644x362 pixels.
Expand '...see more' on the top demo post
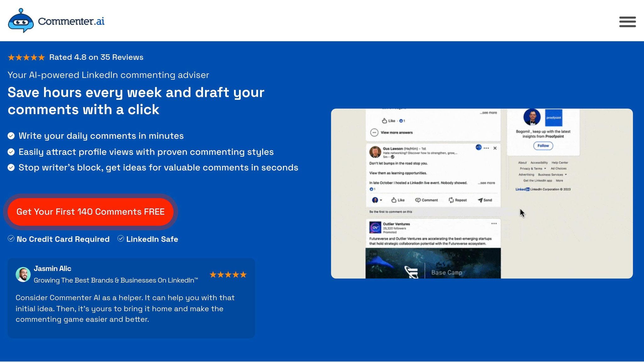tap(488, 112)
